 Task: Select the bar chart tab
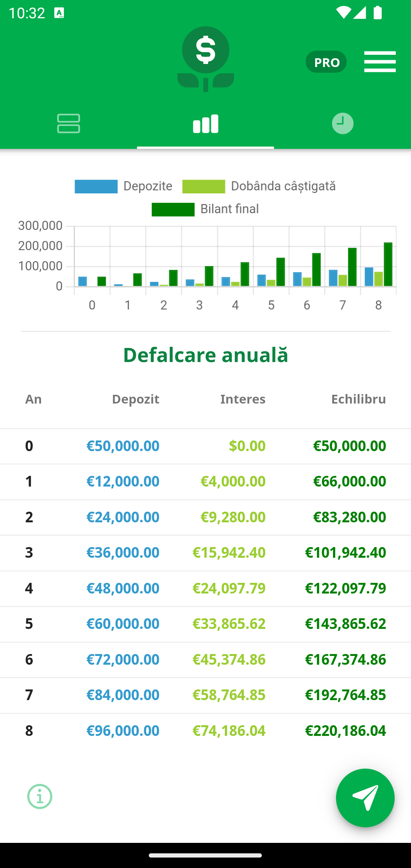point(205,124)
